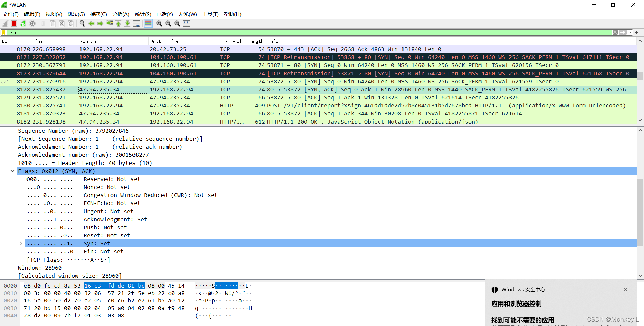Expand the Syn: Set flag entry
This screenshot has width=644, height=326.
point(21,243)
